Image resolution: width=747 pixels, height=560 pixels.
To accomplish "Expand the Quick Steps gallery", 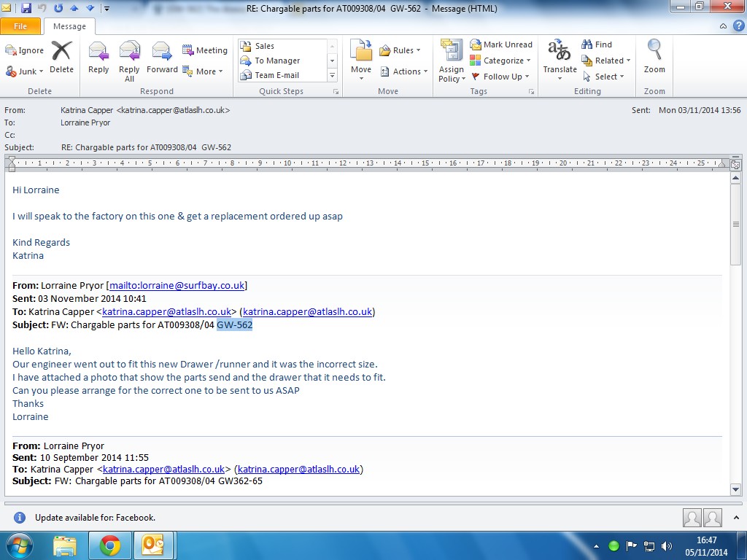I will (x=333, y=76).
